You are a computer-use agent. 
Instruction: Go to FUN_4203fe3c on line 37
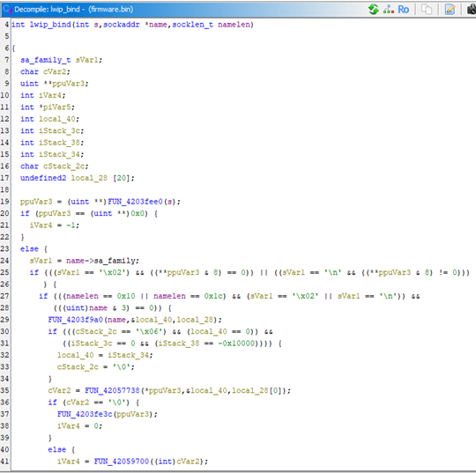85,414
